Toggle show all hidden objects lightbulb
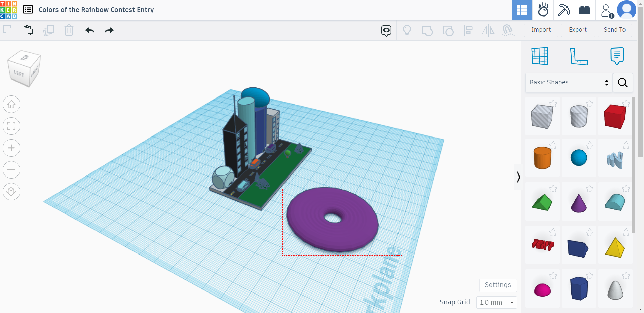 (x=407, y=30)
